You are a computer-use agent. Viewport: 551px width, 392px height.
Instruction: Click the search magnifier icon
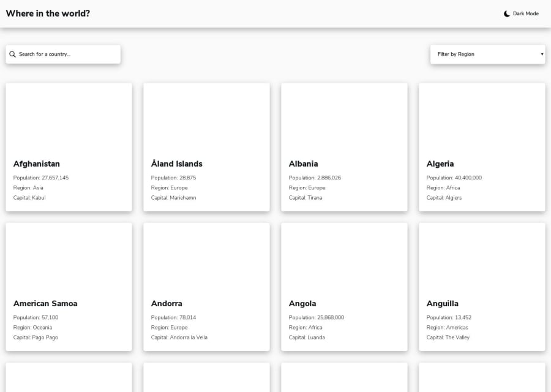point(12,54)
